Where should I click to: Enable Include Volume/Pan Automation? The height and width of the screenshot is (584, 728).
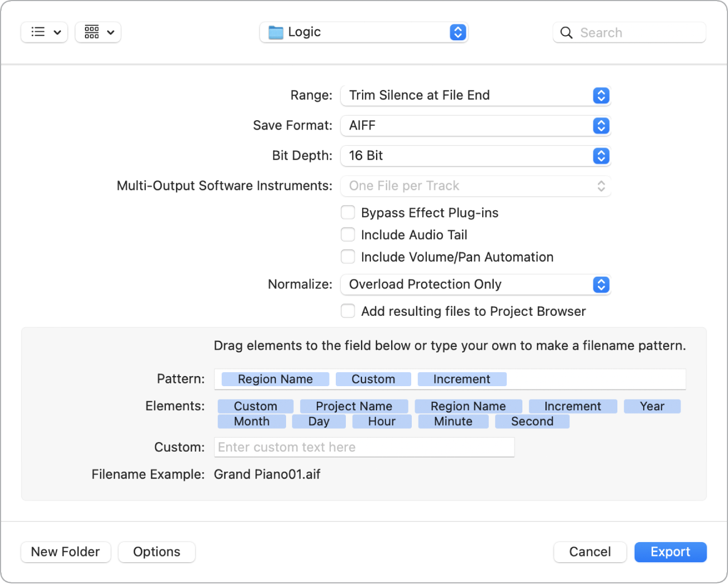point(348,257)
